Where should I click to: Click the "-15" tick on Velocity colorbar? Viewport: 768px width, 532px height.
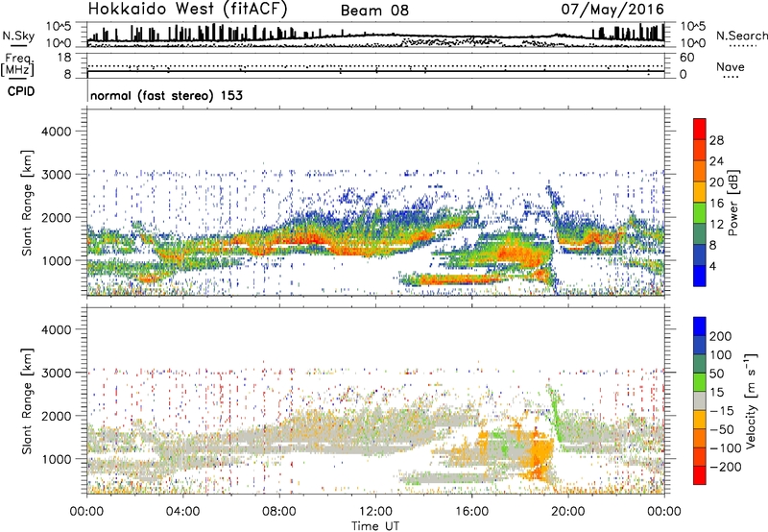722,411
